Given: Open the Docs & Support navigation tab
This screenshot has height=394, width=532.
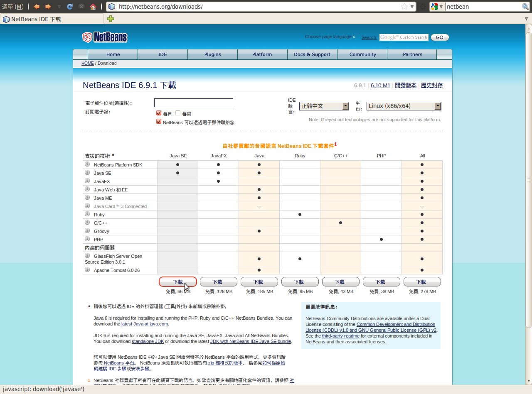Looking at the screenshot, I should pyautogui.click(x=312, y=54).
